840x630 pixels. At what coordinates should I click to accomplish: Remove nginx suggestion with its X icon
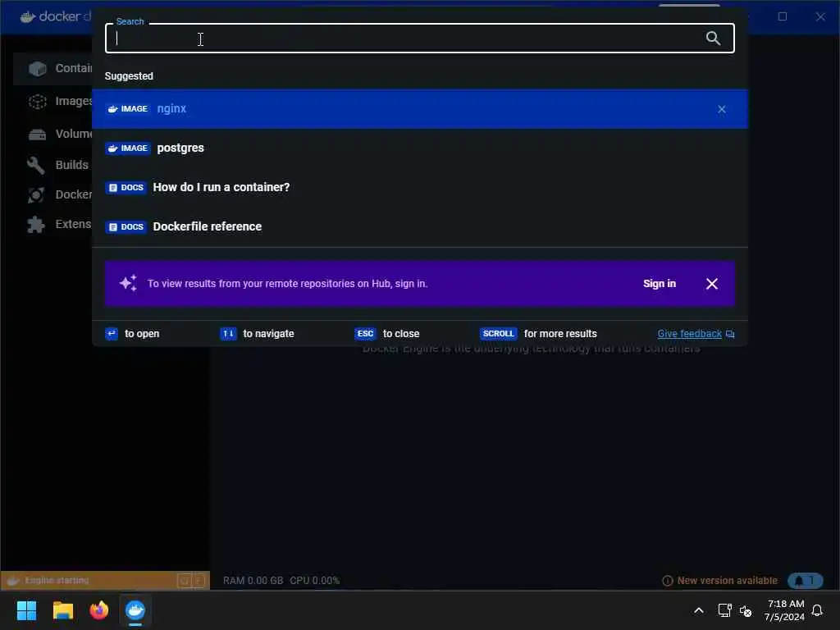click(722, 109)
